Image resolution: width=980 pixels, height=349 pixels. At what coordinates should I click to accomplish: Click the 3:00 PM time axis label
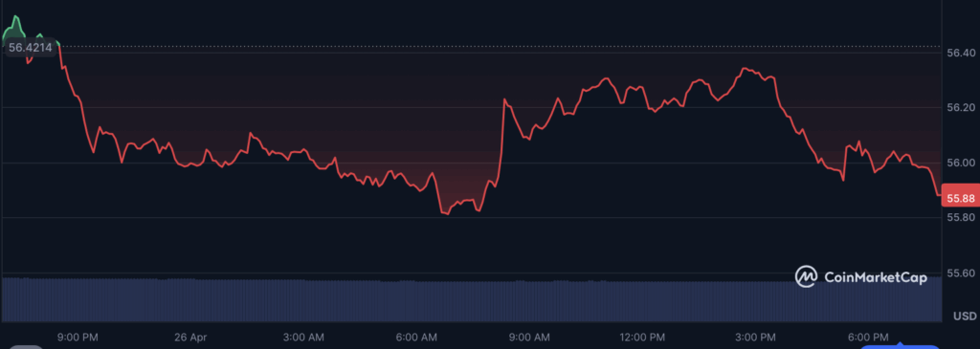pos(756,337)
